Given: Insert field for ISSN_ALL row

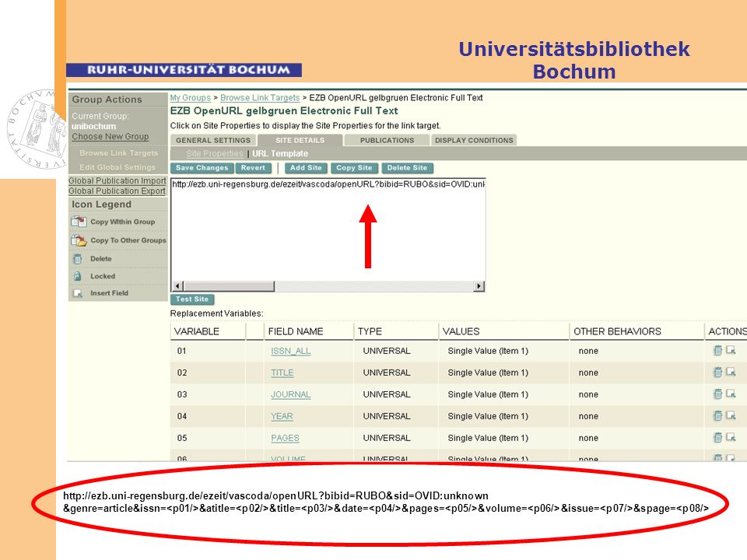Looking at the screenshot, I should click(731, 351).
